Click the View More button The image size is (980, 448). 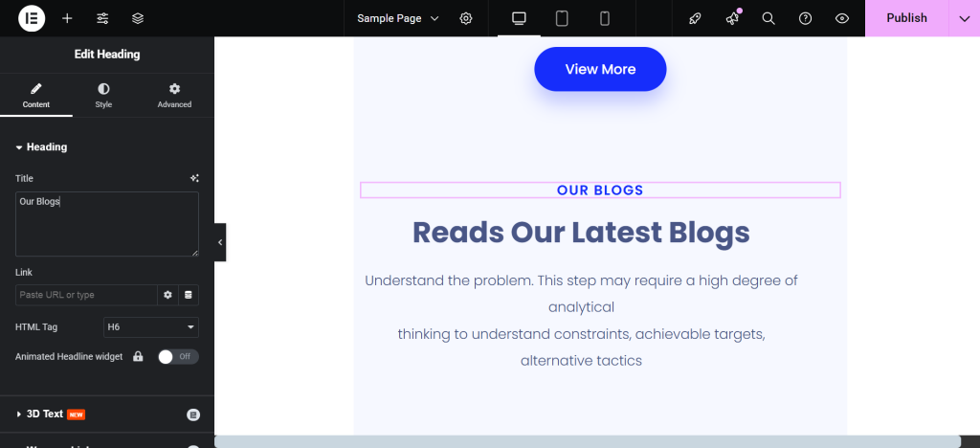[600, 69]
